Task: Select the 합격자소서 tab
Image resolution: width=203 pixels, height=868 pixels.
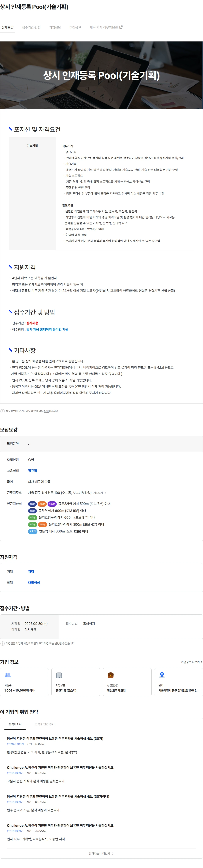Action: 15,724
